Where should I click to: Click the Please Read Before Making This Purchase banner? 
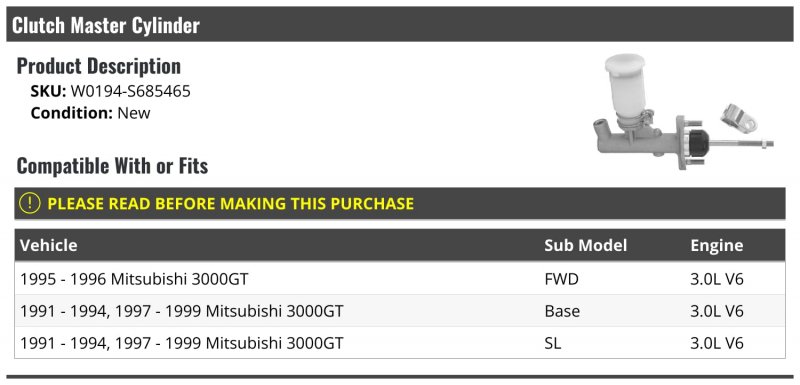(400, 203)
